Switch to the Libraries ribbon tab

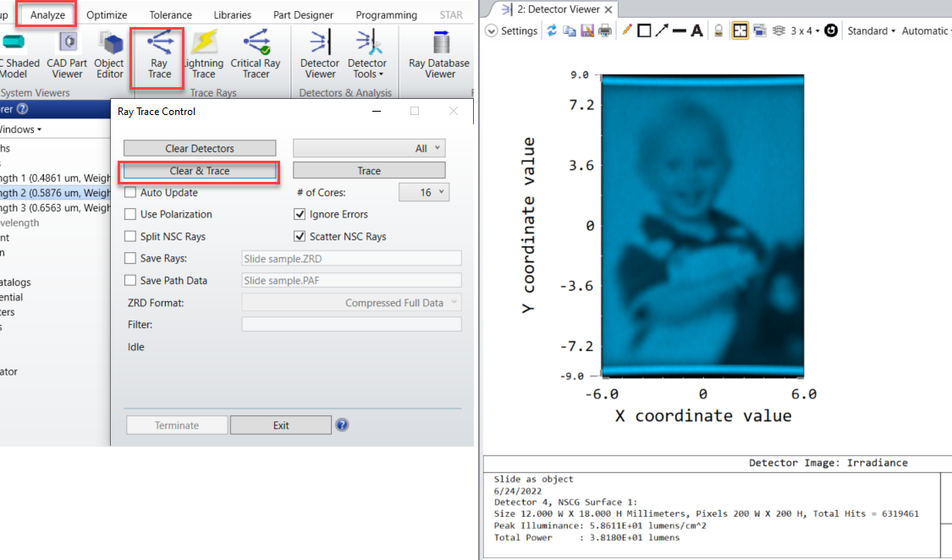pos(233,14)
